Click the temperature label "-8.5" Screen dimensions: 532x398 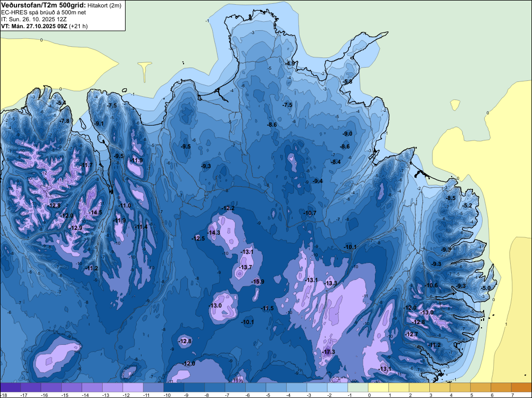click(x=451, y=198)
